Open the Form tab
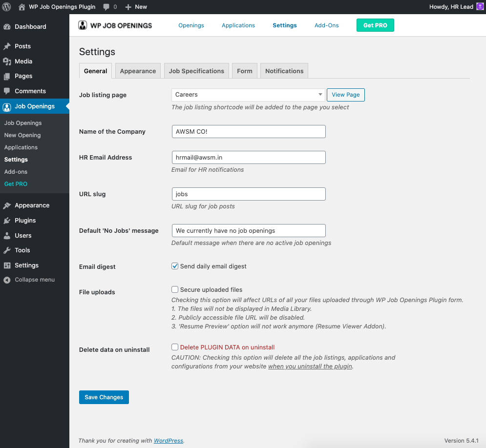The height and width of the screenshot is (448, 486). 245,71
